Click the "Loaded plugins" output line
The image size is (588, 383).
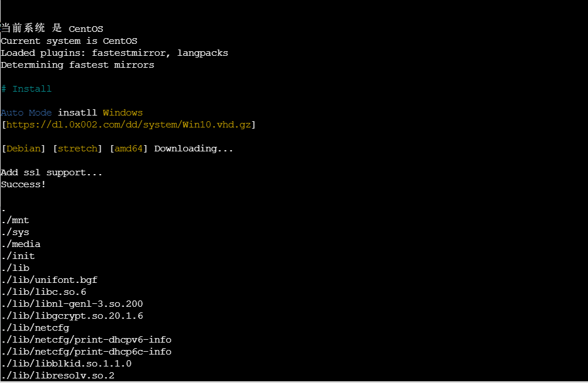pos(114,53)
